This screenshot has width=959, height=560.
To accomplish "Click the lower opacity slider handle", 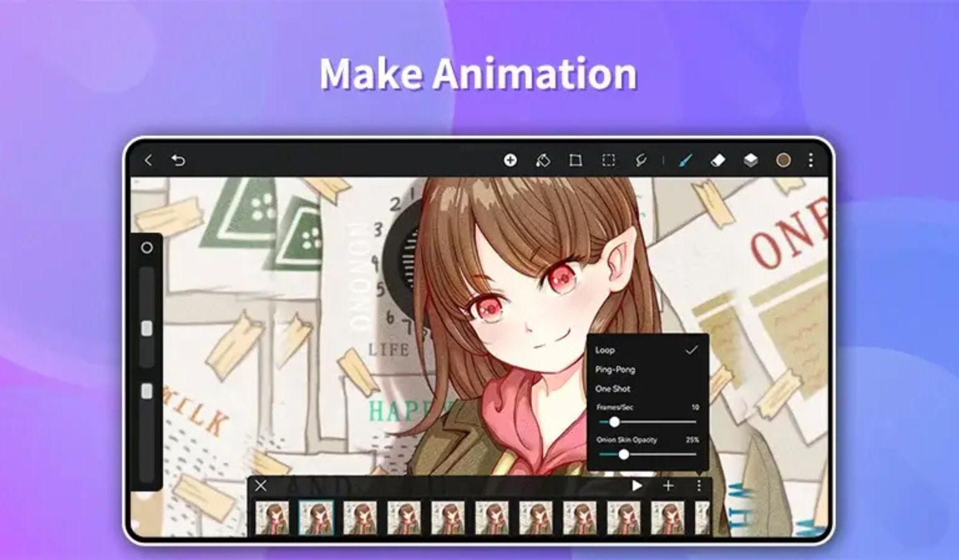I will pos(147,391).
